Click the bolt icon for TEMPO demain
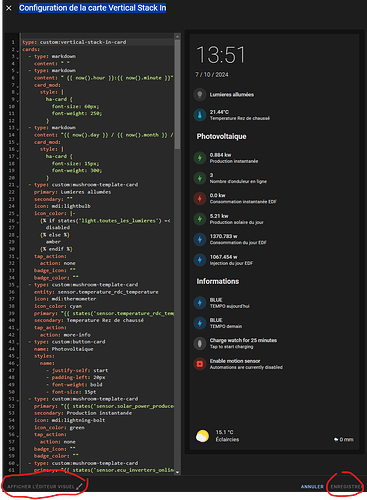 tap(200, 323)
